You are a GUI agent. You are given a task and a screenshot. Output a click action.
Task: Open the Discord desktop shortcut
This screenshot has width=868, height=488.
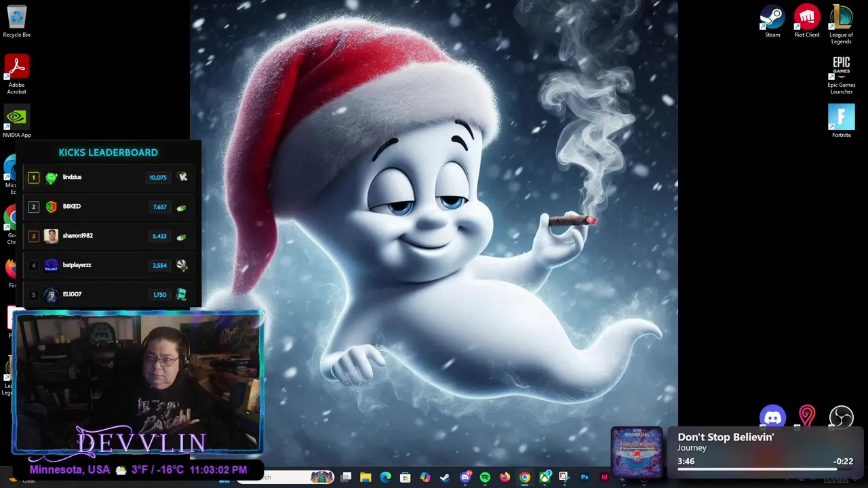[772, 417]
